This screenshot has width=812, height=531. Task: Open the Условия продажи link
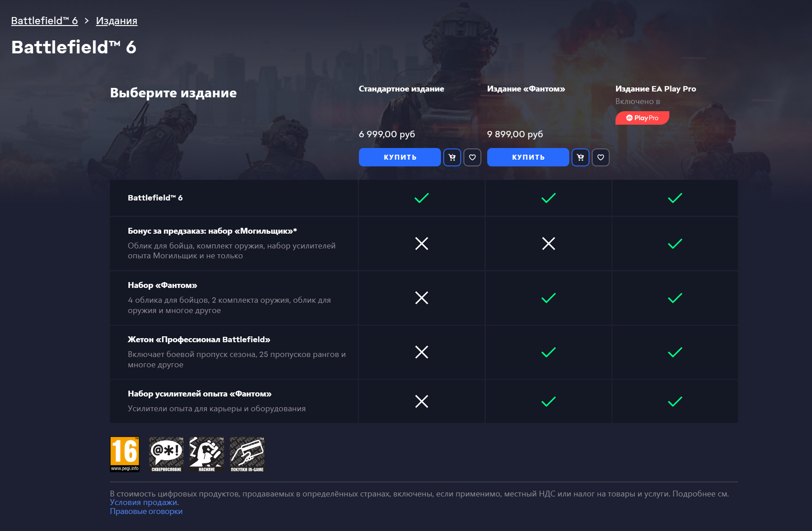144,502
